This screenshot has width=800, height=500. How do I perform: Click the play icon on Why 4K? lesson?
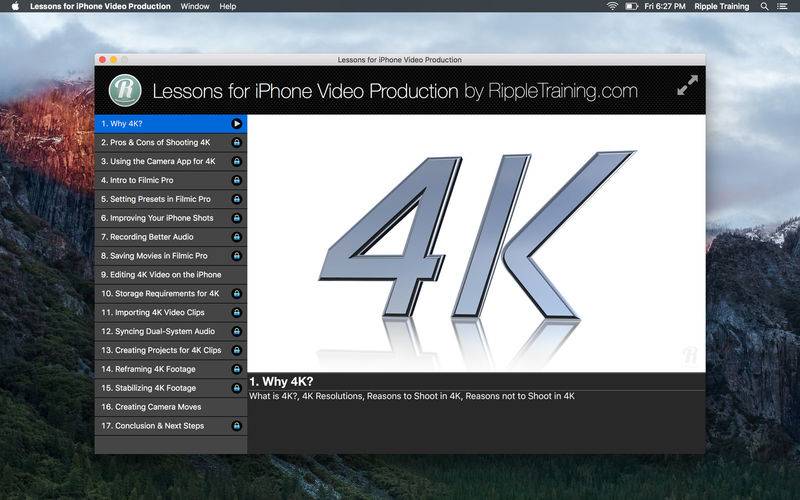(x=236, y=123)
